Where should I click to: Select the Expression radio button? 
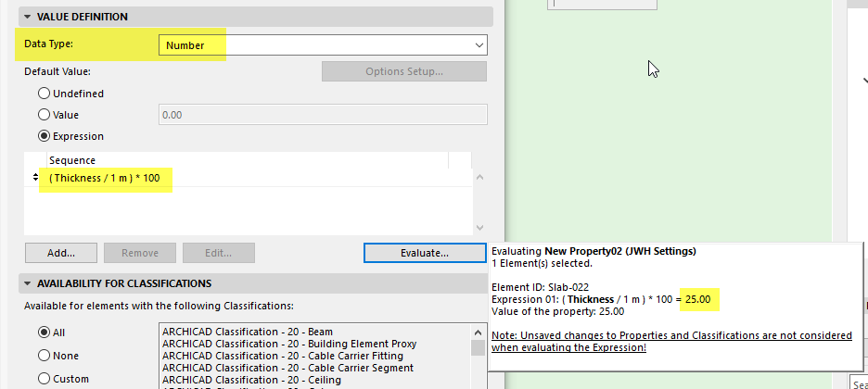click(x=44, y=136)
